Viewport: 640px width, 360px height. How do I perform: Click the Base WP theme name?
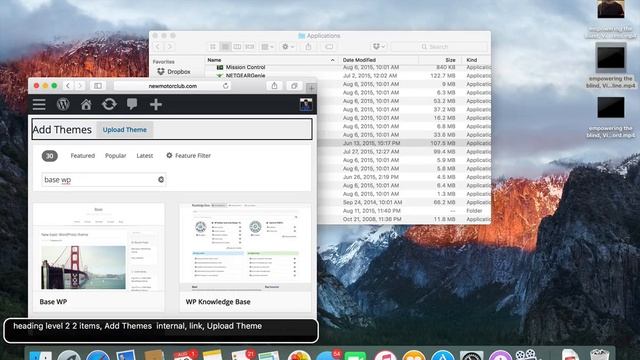[53, 302]
